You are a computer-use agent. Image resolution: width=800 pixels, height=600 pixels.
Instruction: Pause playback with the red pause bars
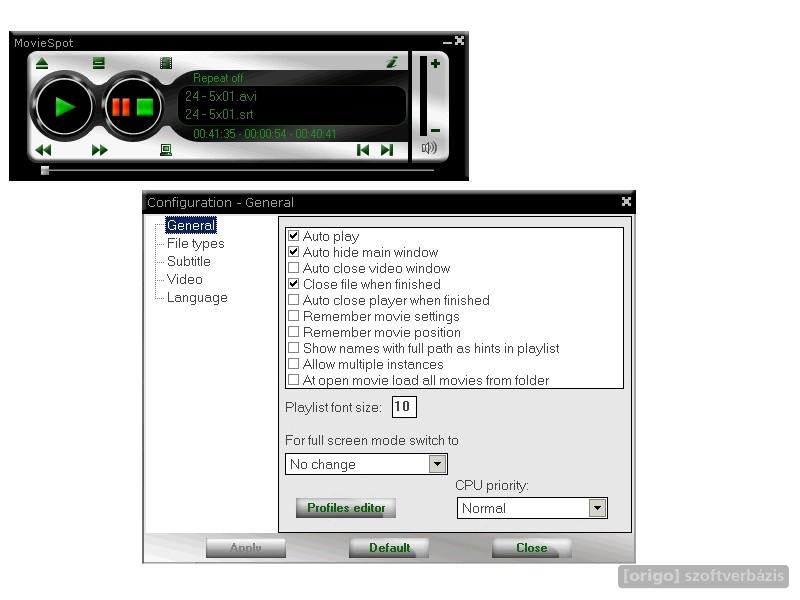point(121,107)
